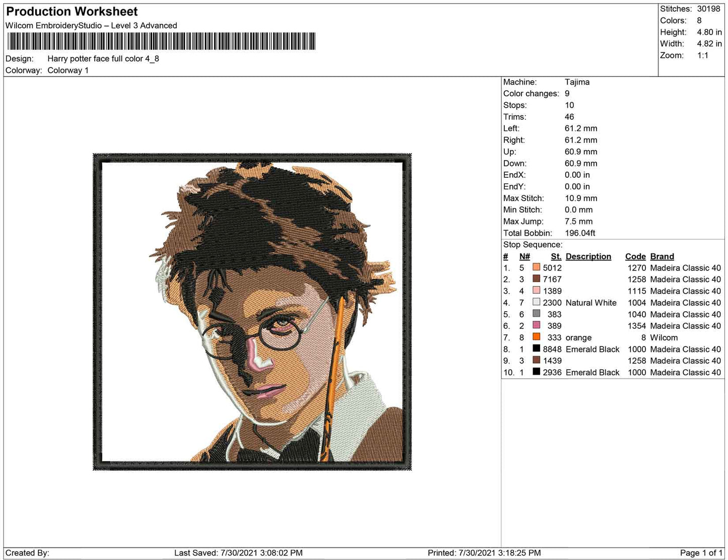728x560 pixels.
Task: Click the Colorway 1 label
Action: click(68, 71)
